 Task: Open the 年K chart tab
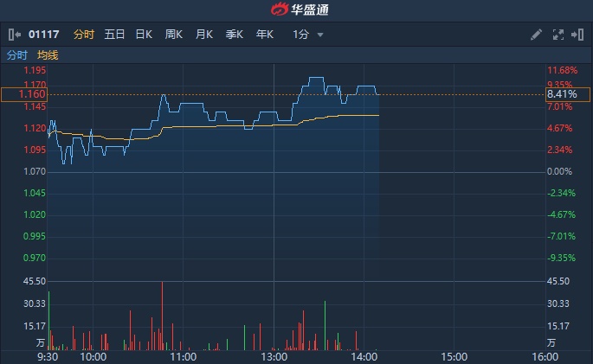pyautogui.click(x=264, y=35)
